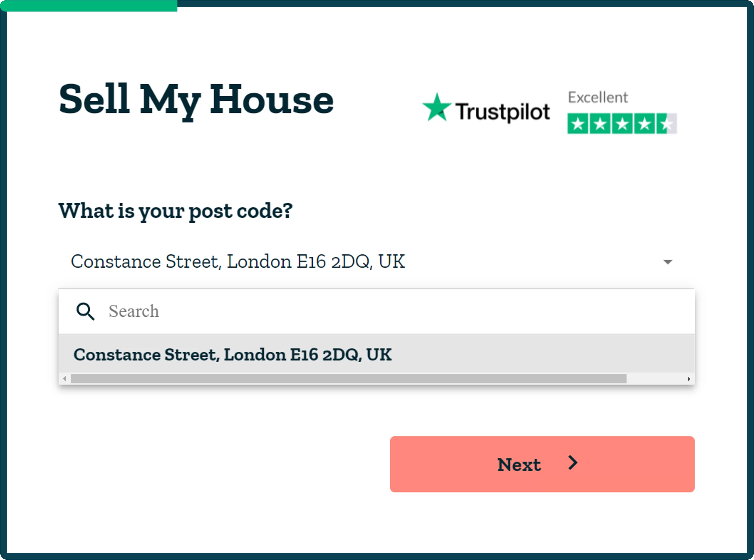Click the horizontal scrollbar right arrow
This screenshot has width=754, height=560.
[688, 379]
